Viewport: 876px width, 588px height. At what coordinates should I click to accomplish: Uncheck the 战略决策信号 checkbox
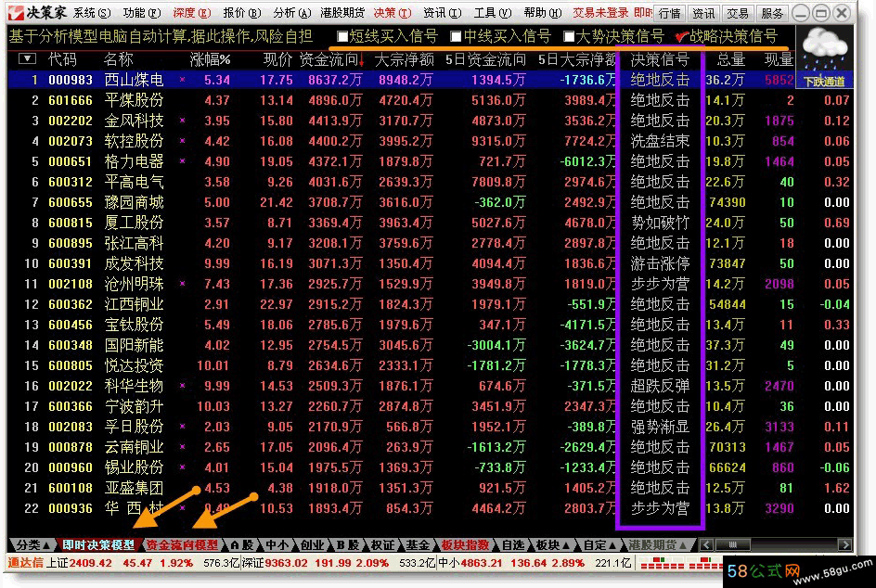pos(681,37)
